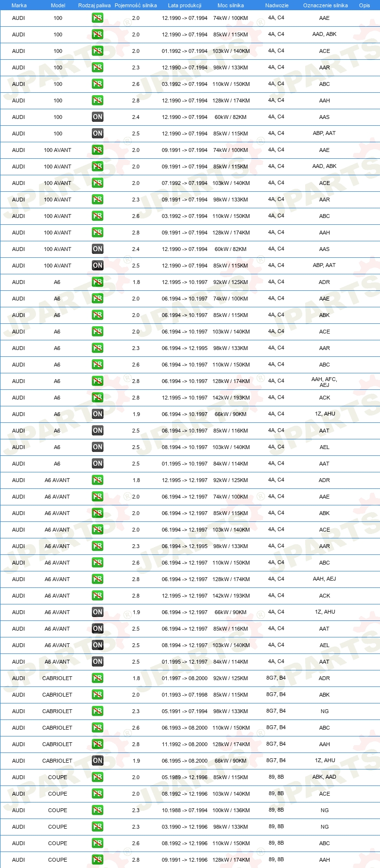The width and height of the screenshot is (380, 868).
Task: Click the date cell 09.1991 -> 12.1996
Action: pos(185,860)
